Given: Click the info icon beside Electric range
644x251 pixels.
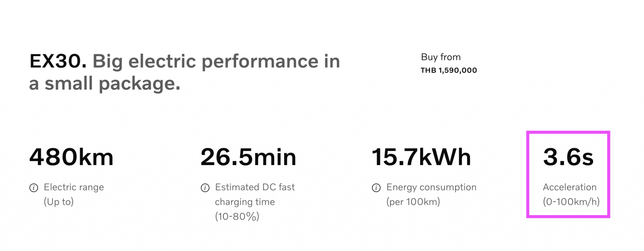Looking at the screenshot, I should coord(34,188).
